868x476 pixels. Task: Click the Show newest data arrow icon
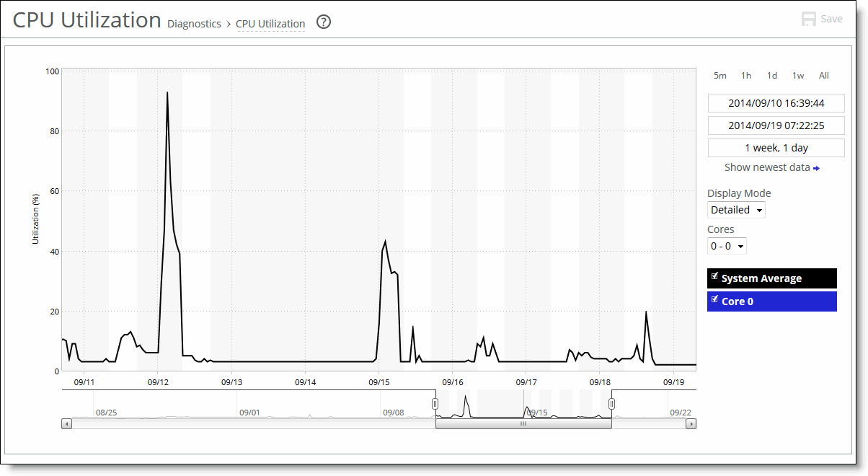pyautogui.click(x=816, y=168)
